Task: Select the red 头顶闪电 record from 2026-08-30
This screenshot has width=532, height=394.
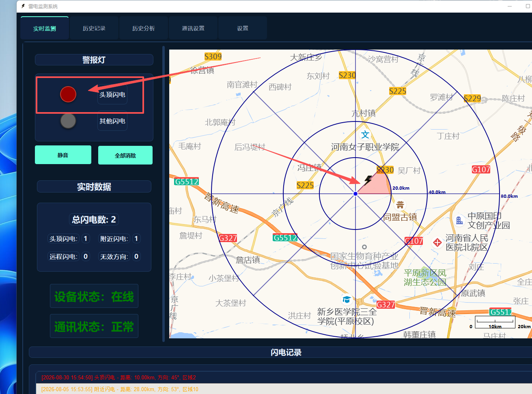Action: click(284, 377)
